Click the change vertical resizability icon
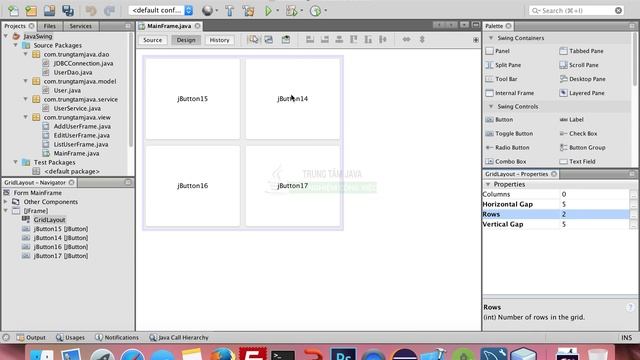640x360 pixels. pos(422,40)
